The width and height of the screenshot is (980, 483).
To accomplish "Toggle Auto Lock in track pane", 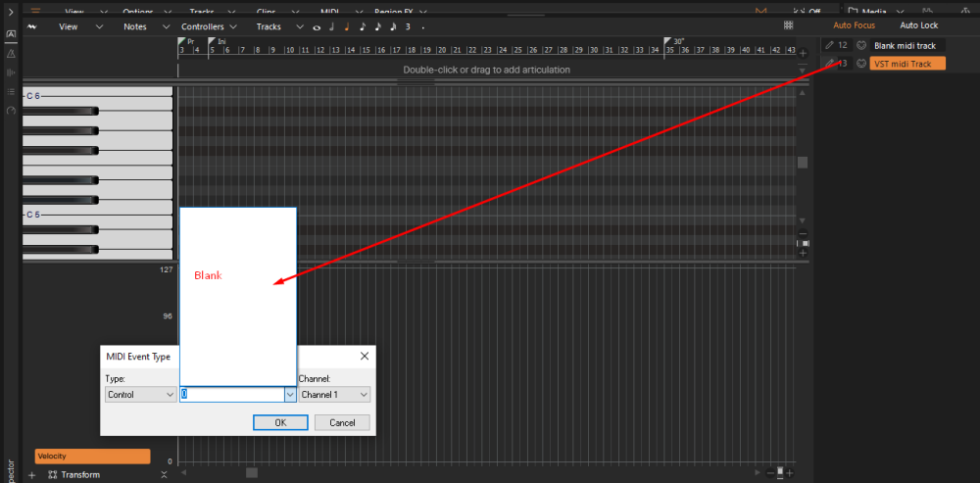I will click(918, 25).
